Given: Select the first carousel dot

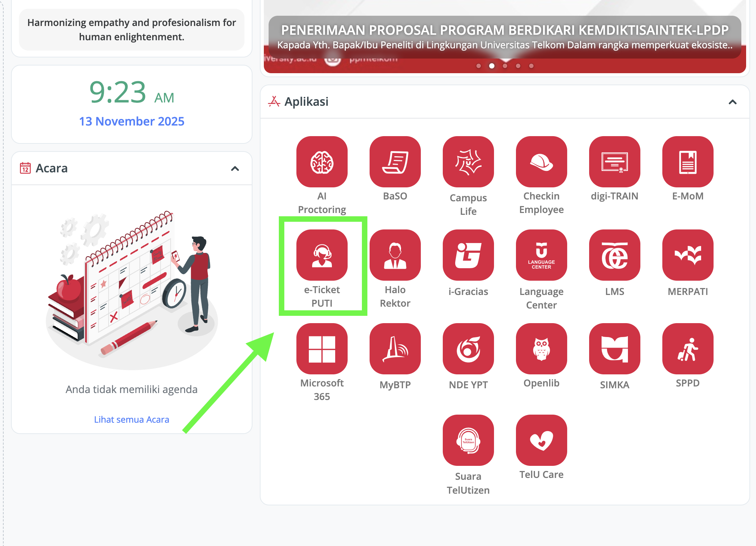Looking at the screenshot, I should point(479,66).
